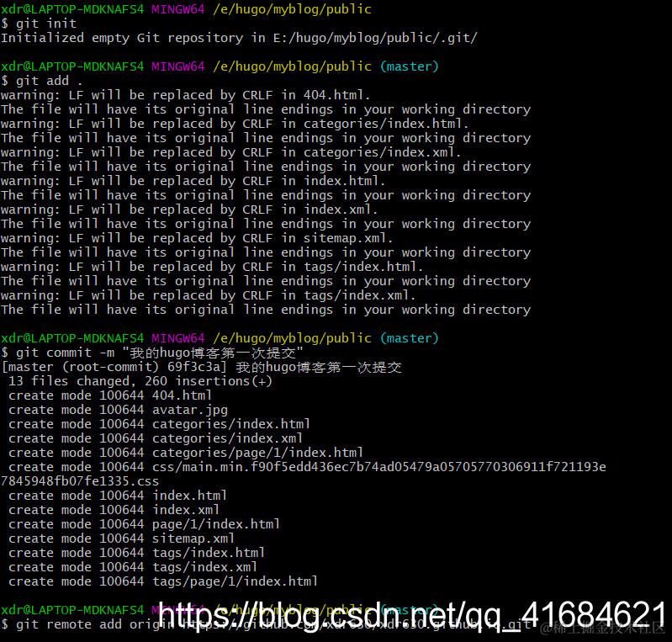The image size is (672, 642).
Task: Click 'create mode 100644 avatar.jpg' line
Action: (x=118, y=410)
